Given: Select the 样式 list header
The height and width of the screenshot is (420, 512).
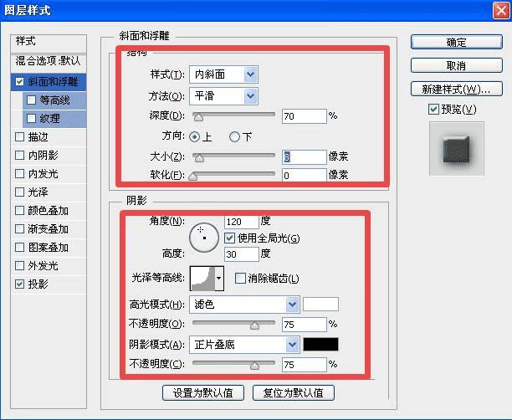Looking at the screenshot, I should point(49,44).
